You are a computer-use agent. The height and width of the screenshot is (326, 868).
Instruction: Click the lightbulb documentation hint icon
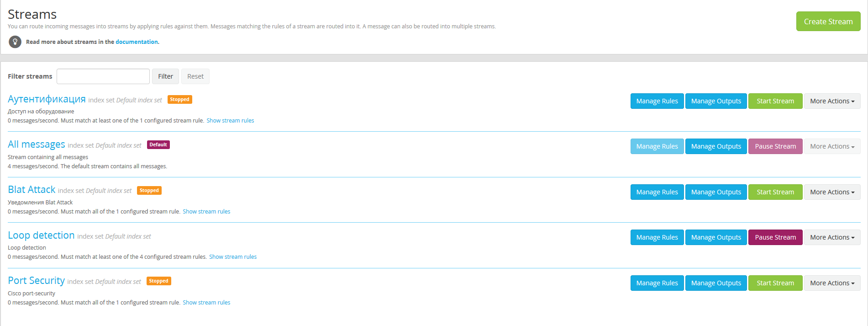15,42
